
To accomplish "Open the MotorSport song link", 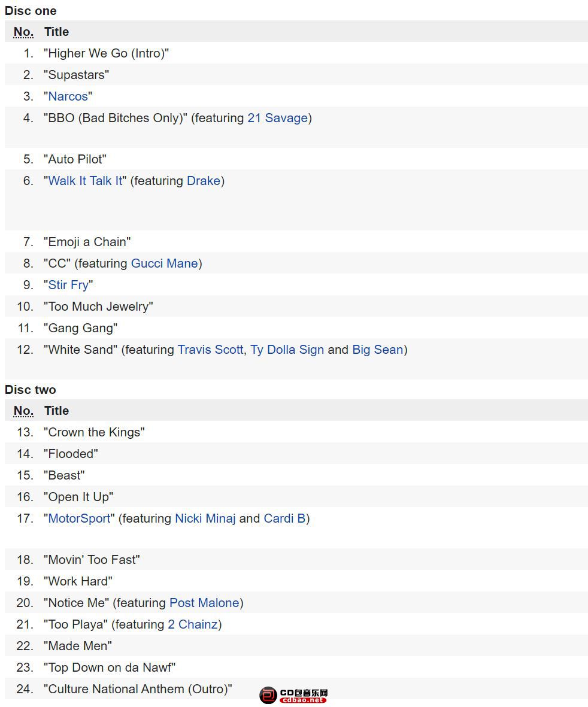I will click(80, 518).
